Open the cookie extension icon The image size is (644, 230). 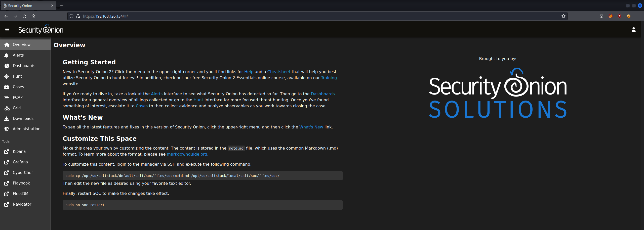[x=629, y=16]
